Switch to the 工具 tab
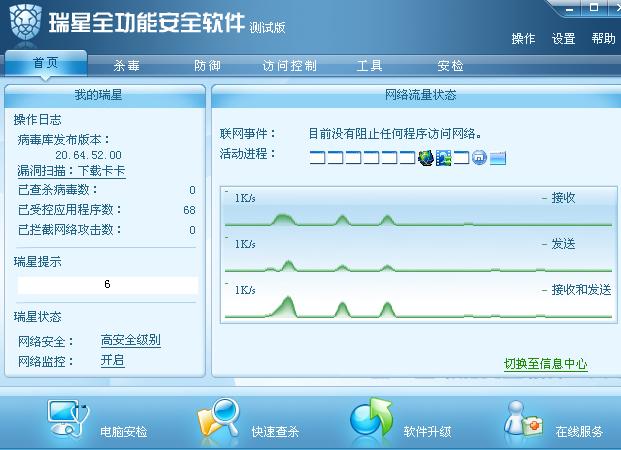The height and width of the screenshot is (450, 621). click(x=370, y=65)
